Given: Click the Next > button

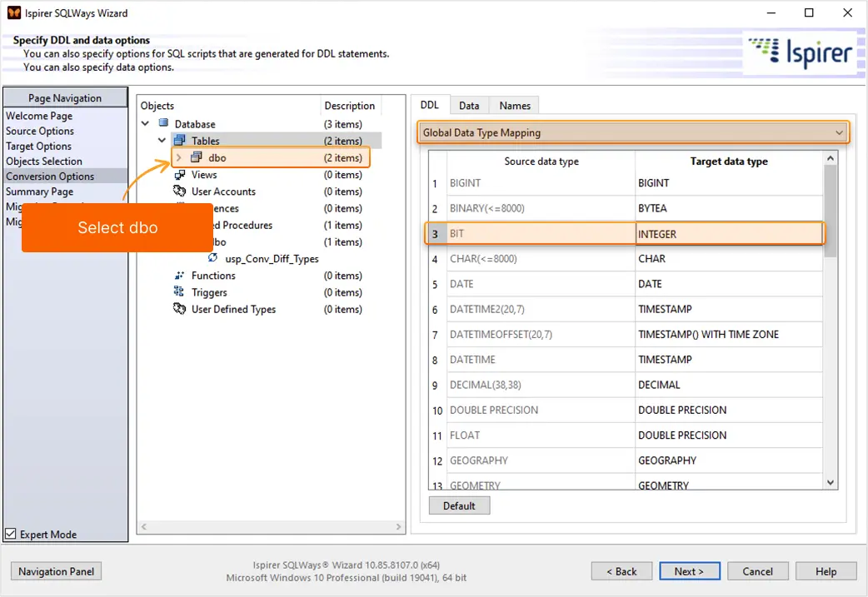Looking at the screenshot, I should 689,571.
